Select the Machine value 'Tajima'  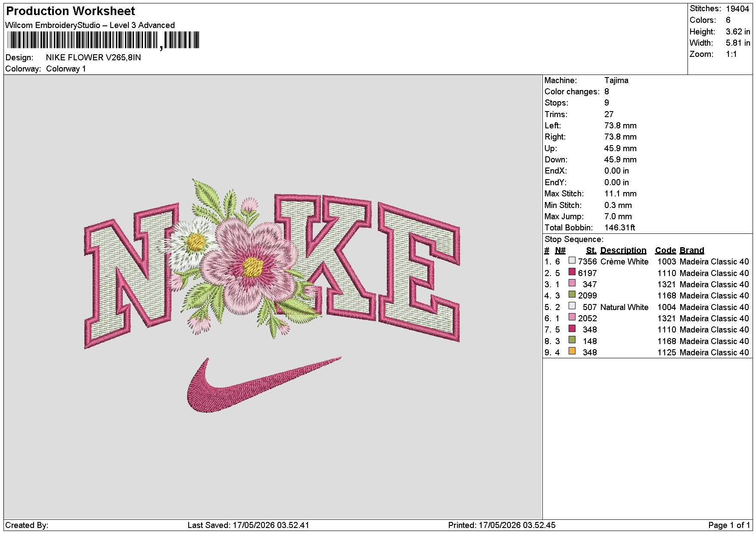(616, 81)
